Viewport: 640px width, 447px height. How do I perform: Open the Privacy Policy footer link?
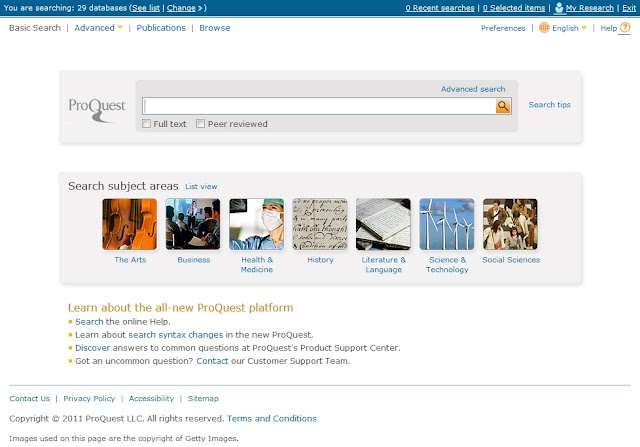[x=89, y=398]
